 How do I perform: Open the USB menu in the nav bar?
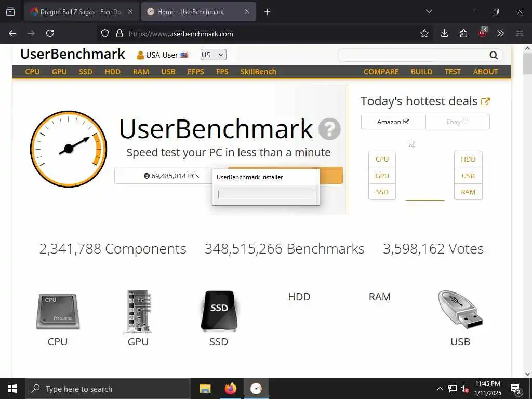pyautogui.click(x=168, y=72)
